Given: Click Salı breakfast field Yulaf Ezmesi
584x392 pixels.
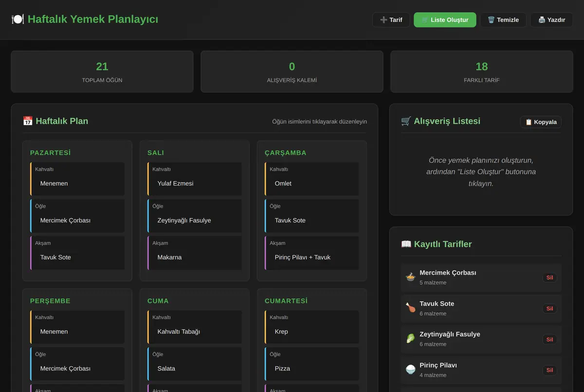Looking at the screenshot, I should 195,183.
